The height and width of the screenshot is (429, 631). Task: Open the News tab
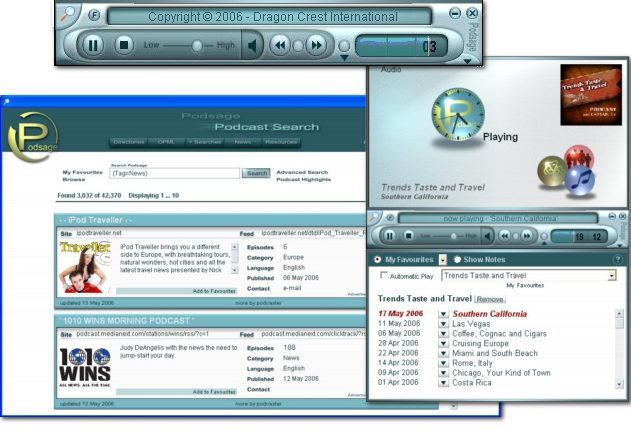coord(243,142)
